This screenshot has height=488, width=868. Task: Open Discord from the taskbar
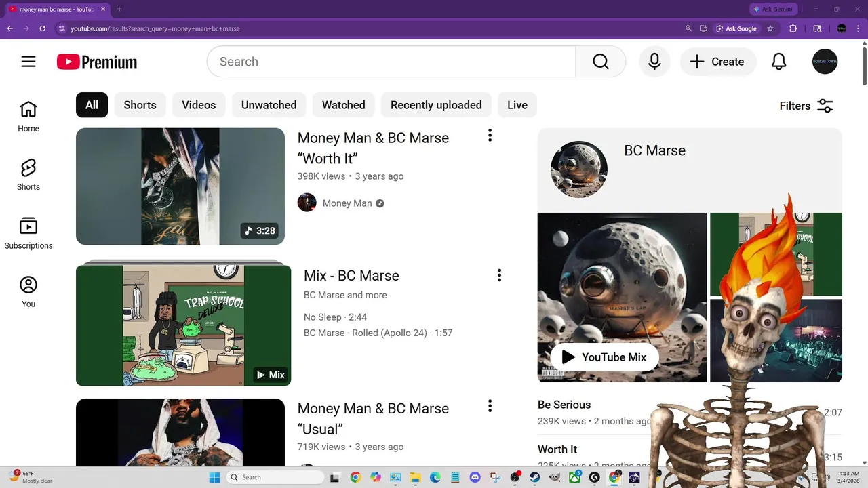[475, 477]
